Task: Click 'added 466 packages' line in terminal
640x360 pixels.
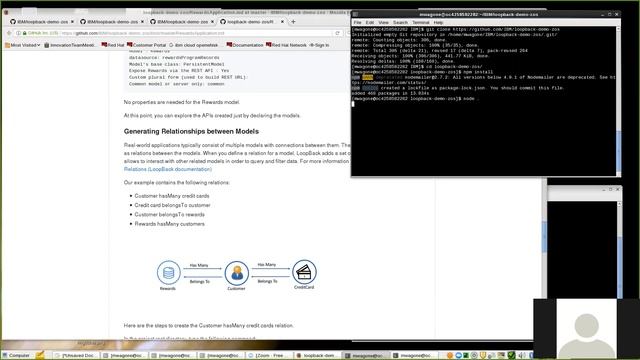Action: click(x=390, y=93)
